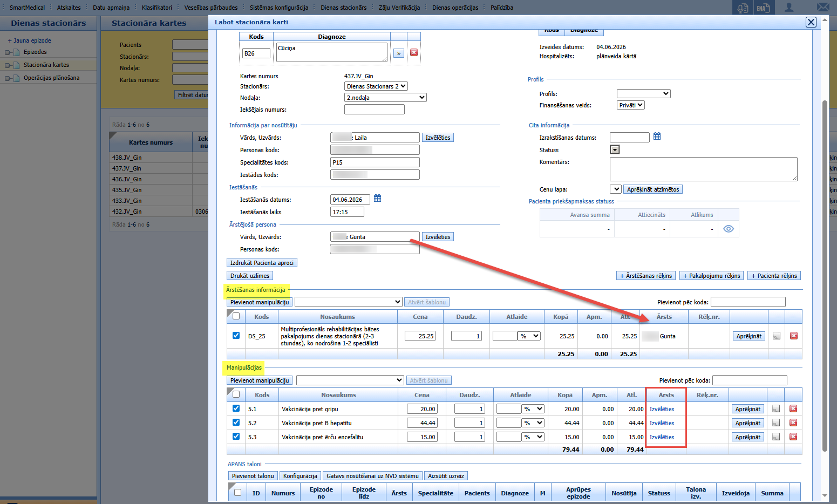Open the Dienas operācijas menu
The image size is (837, 504).
click(x=455, y=8)
